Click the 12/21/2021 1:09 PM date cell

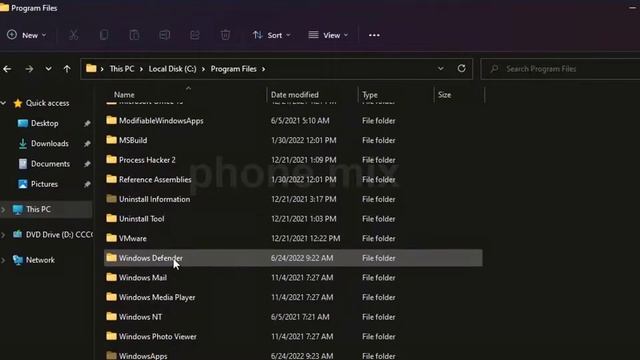pos(304,160)
